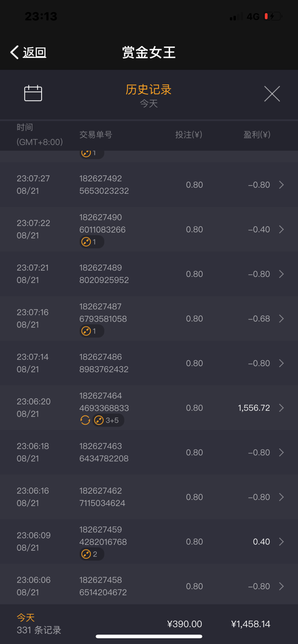The height and width of the screenshot is (644, 298).
Task: Open transaction 182627486 8983762432
Action: [x=104, y=363]
